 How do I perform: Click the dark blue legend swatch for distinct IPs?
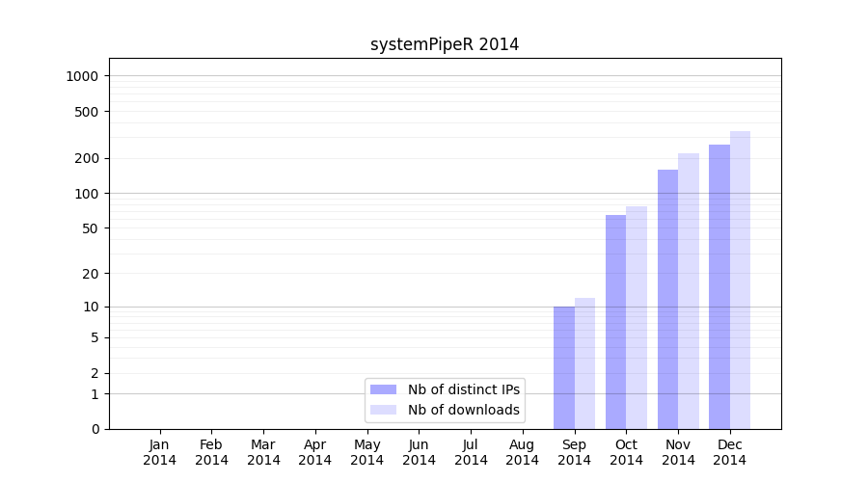click(x=383, y=389)
